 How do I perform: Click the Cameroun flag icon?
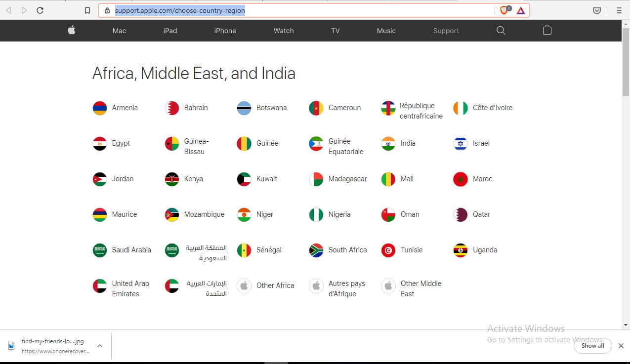(316, 108)
